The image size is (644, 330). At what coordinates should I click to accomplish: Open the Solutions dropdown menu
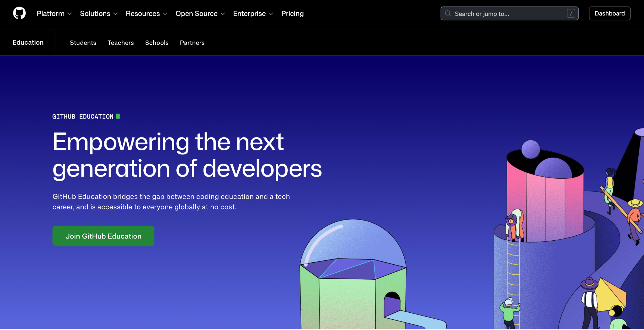coord(99,14)
